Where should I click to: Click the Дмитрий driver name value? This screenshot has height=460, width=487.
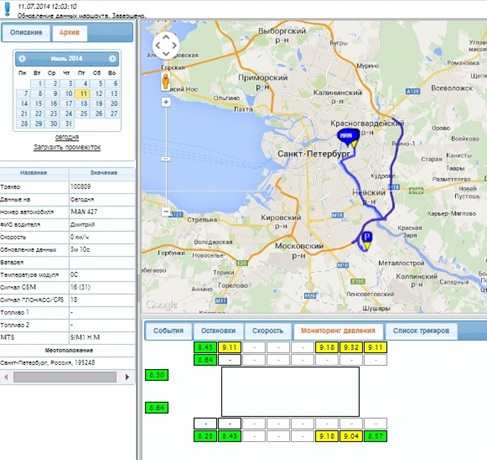[83, 224]
